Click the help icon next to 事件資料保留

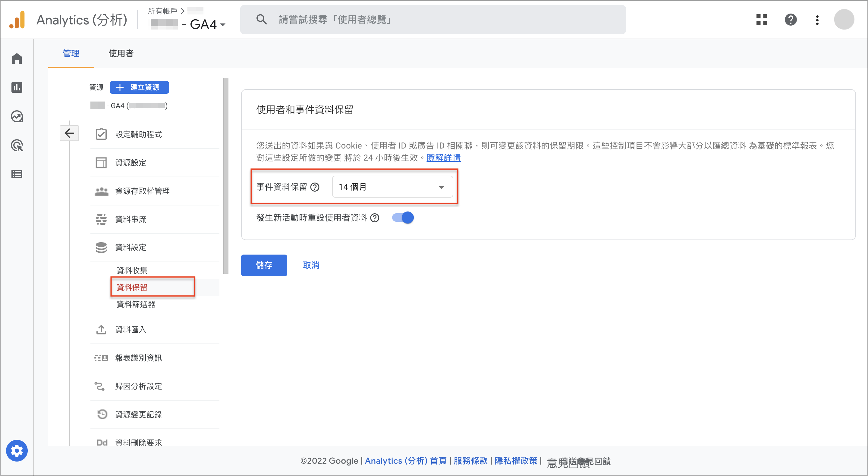coord(315,187)
